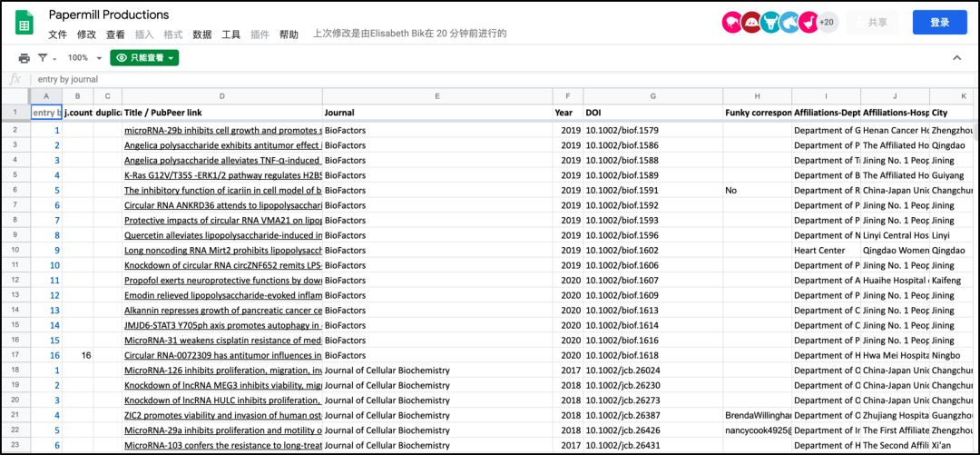980x455 pixels.
Task: Open the Angelica polysaccharide exhibits antitumor link
Action: pos(223,146)
